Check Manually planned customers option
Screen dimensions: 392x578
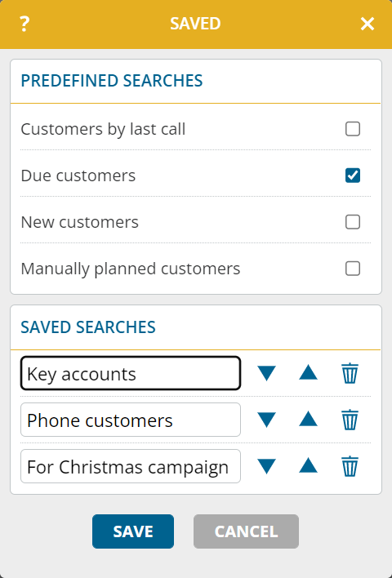[353, 269]
